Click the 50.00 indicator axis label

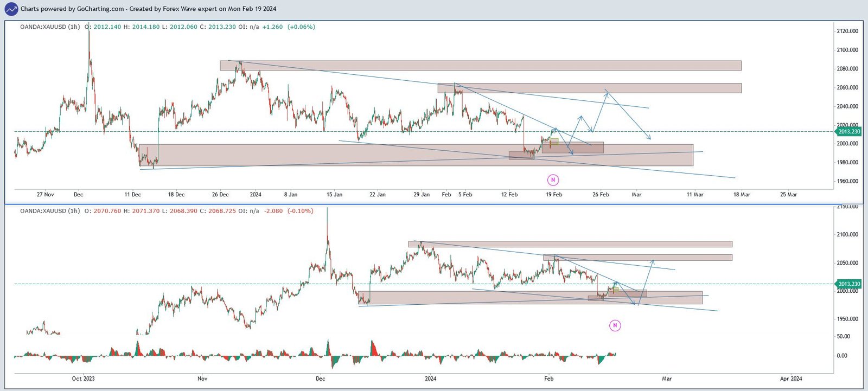point(844,337)
